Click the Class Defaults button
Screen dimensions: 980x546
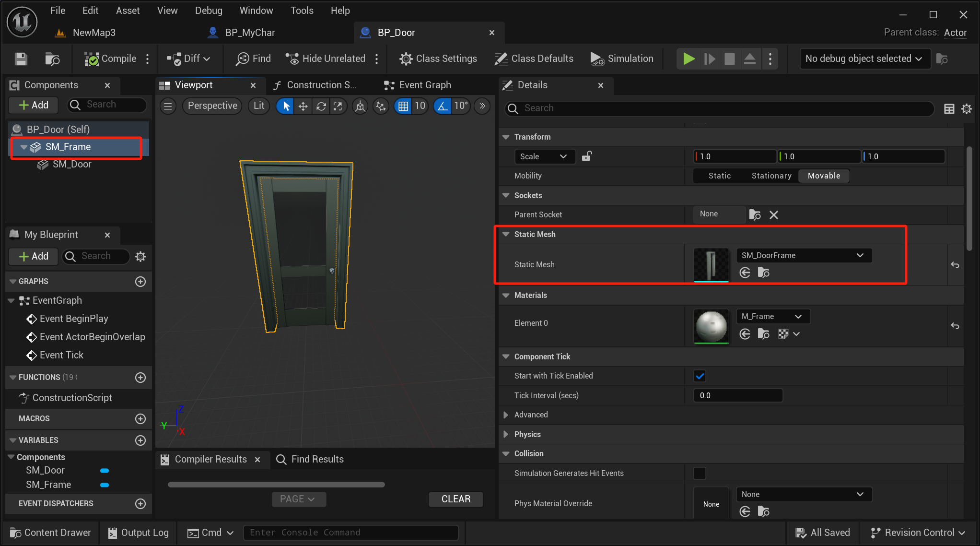click(x=534, y=59)
